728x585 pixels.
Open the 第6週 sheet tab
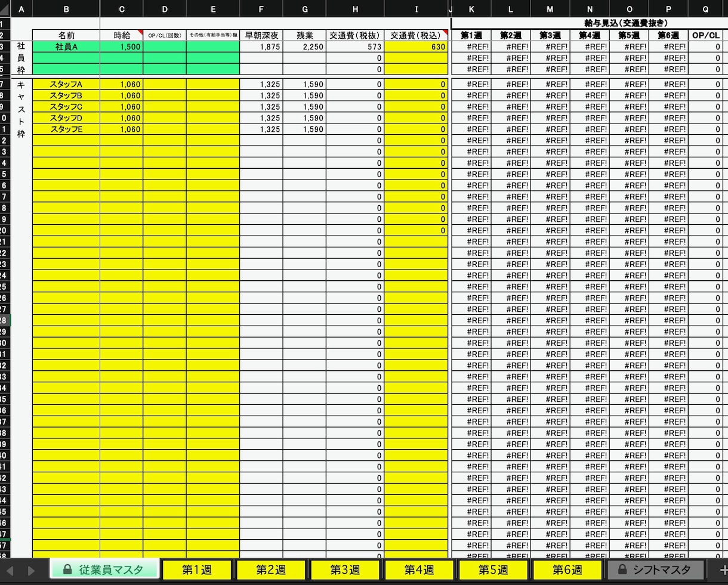click(x=567, y=569)
